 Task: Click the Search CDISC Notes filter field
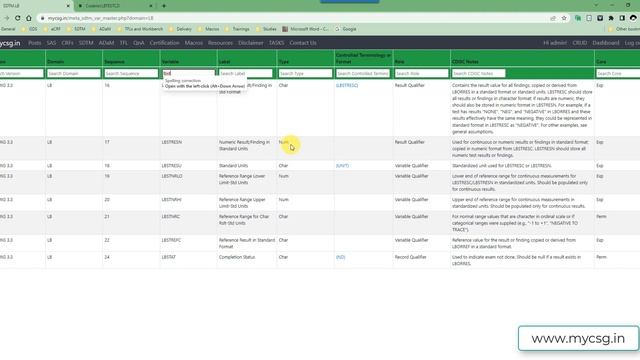click(479, 73)
